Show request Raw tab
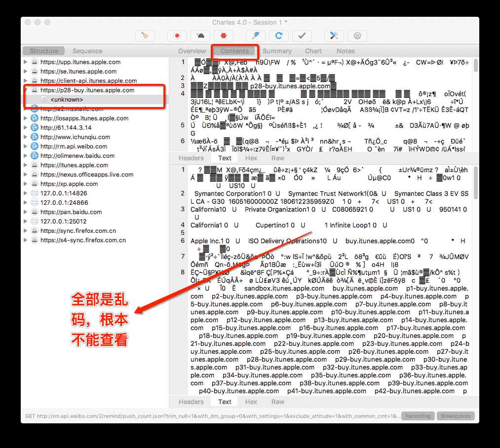Image resolution: width=500 pixels, height=448 pixels. click(x=278, y=158)
